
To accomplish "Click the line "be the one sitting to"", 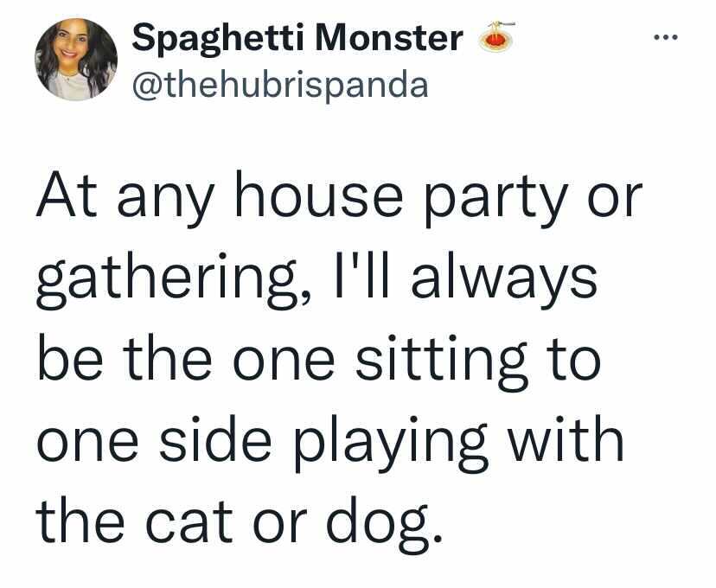I will coord(318,362).
